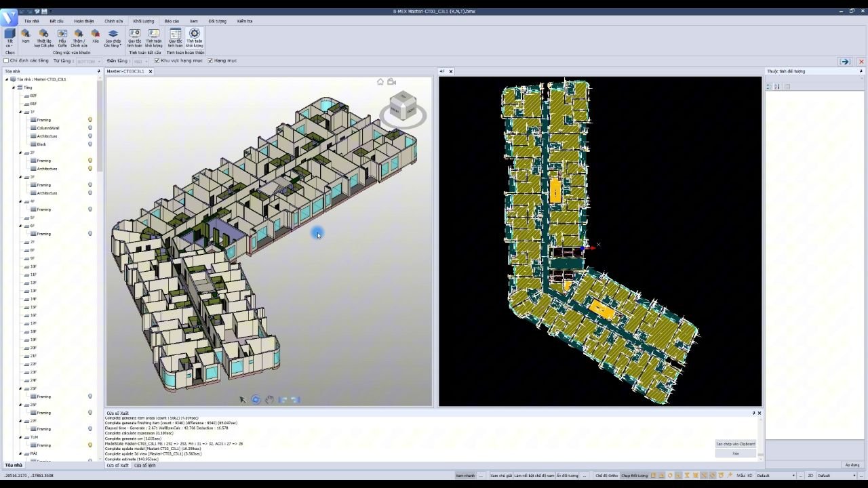Open 'Mẫu 3D' Default dropdown in status bar

(776, 476)
